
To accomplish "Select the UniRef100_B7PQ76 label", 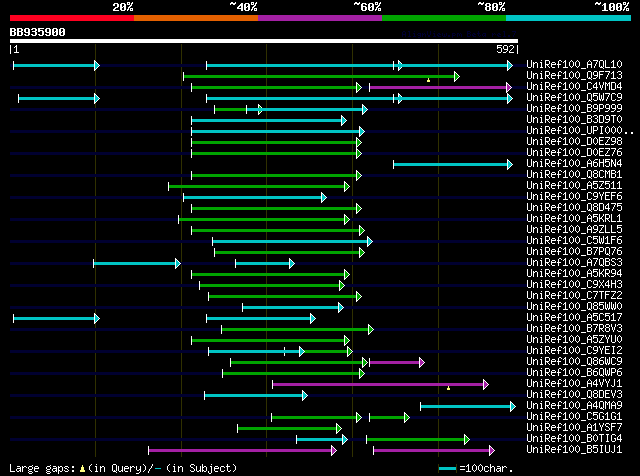I will pos(574,252).
